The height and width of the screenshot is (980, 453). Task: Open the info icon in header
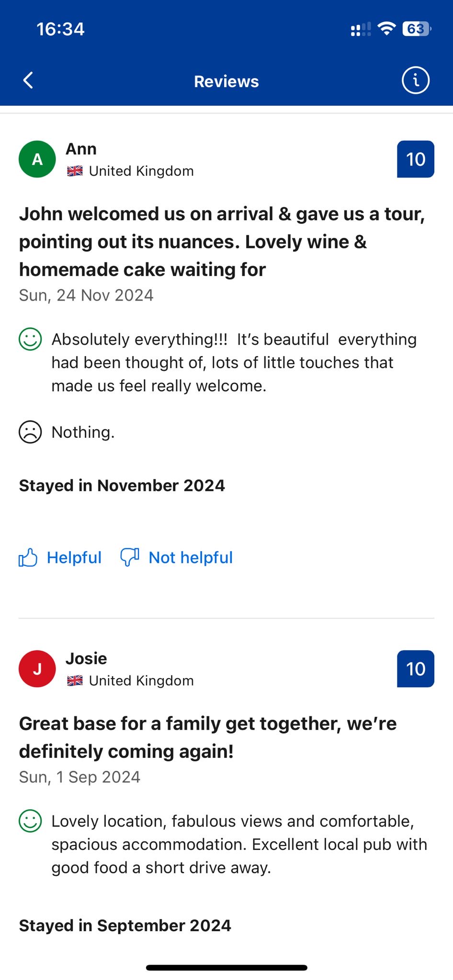tap(415, 80)
